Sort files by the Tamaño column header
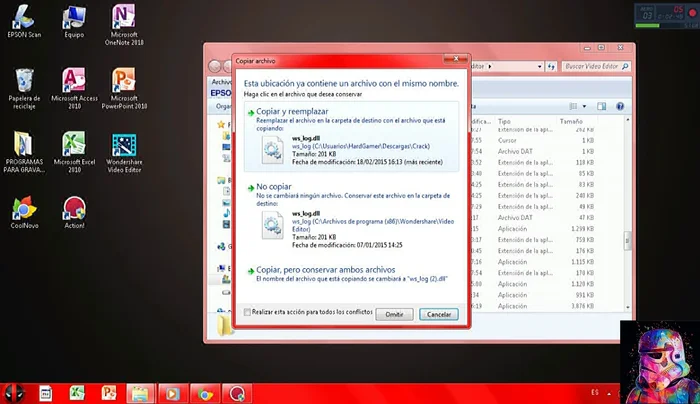This screenshot has height=404, width=700. [572, 121]
